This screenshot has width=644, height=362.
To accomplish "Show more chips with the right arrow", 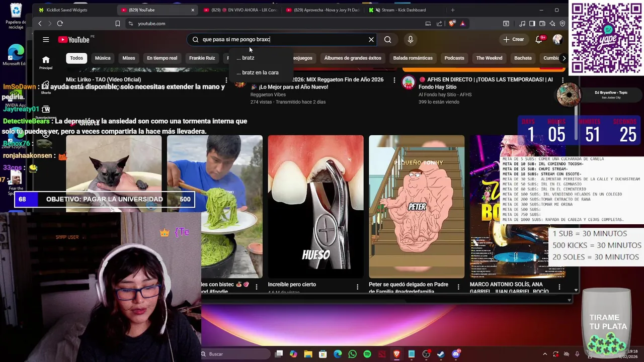I will click(x=563, y=58).
